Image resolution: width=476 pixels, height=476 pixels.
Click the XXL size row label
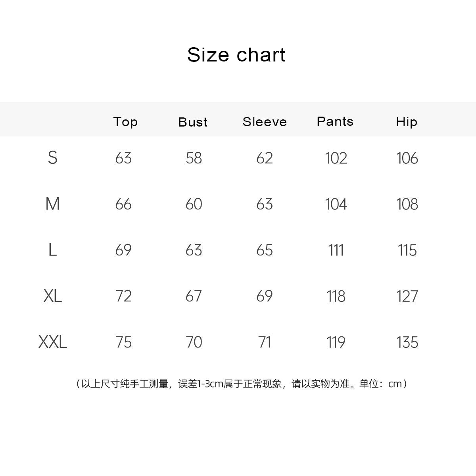point(53,342)
